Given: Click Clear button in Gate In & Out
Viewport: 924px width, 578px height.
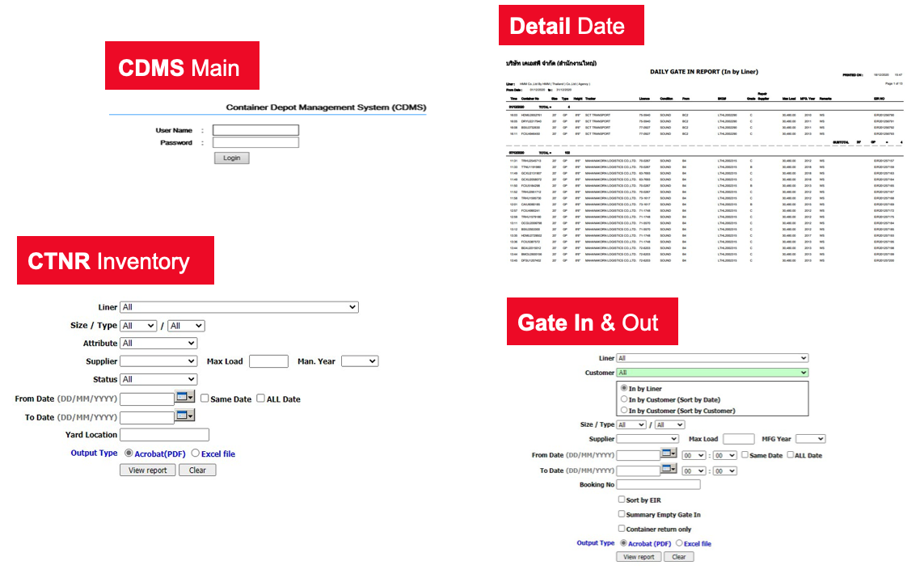Looking at the screenshot, I should 679,557.
